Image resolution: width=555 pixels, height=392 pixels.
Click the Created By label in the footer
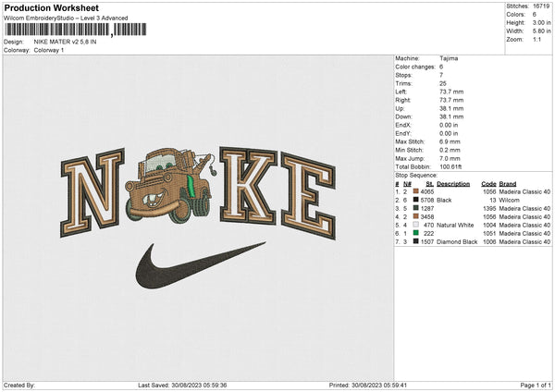[19, 386]
